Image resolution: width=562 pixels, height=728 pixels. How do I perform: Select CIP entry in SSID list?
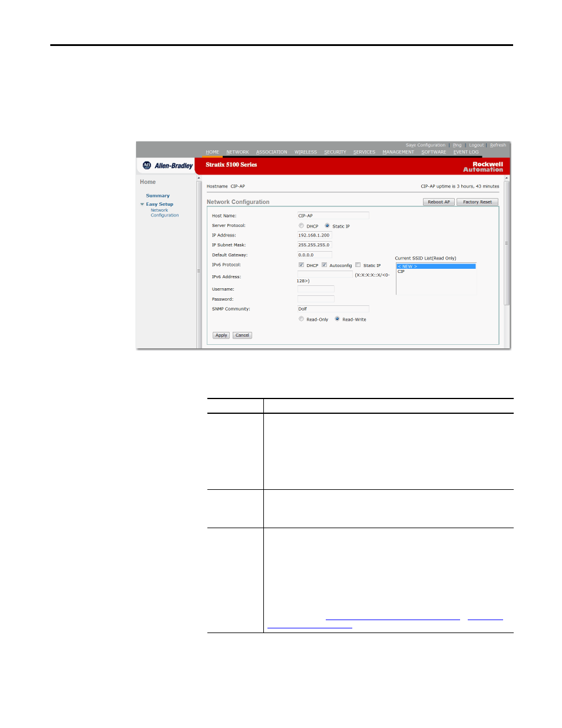(x=436, y=272)
